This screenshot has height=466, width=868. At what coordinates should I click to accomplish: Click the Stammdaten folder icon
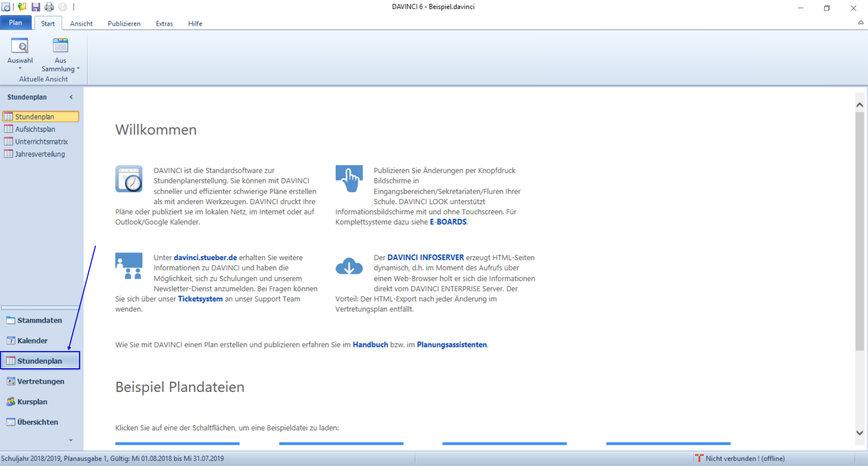tap(11, 320)
